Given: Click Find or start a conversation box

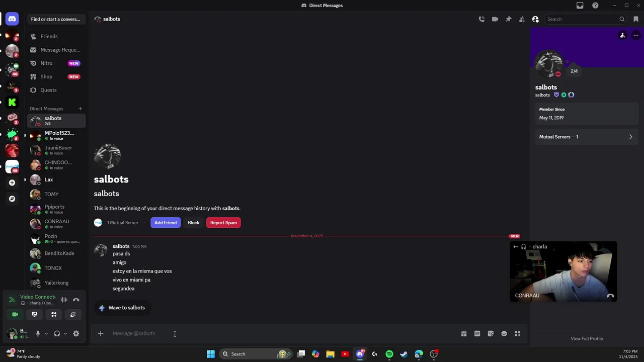Looking at the screenshot, I should point(55,19).
